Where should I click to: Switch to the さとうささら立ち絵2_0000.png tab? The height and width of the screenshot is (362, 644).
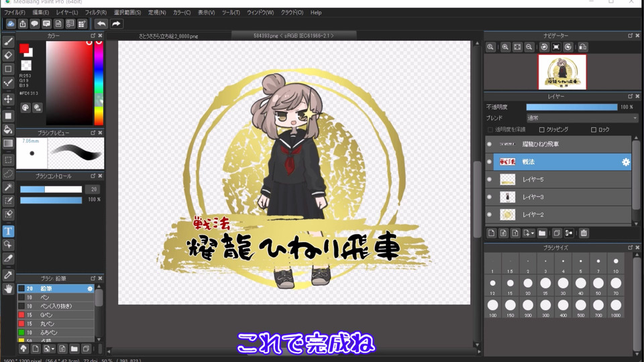[168, 36]
